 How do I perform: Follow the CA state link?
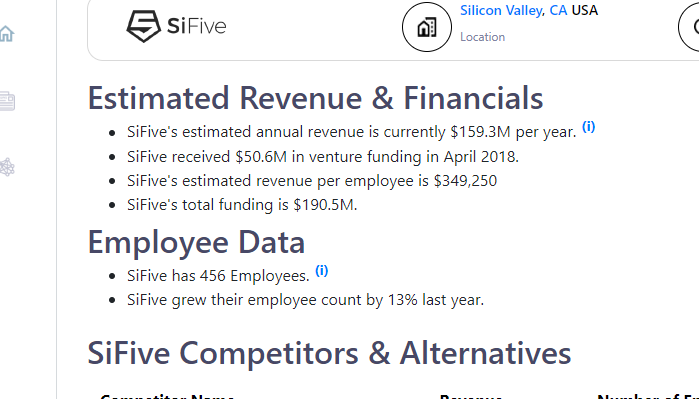pyautogui.click(x=558, y=10)
